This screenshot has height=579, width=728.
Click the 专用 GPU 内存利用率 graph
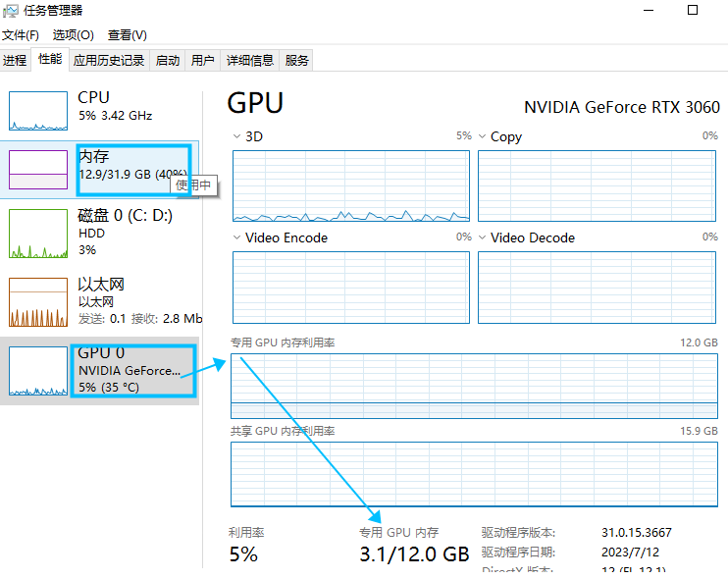[474, 387]
